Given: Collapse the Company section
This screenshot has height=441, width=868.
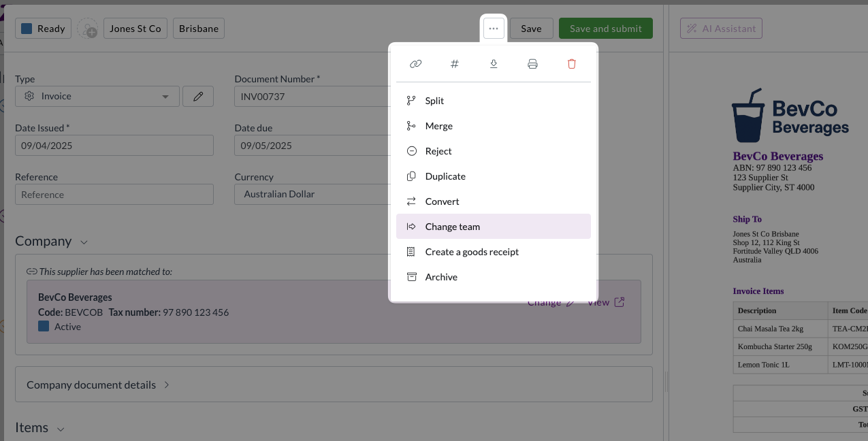Looking at the screenshot, I should pyautogui.click(x=84, y=242).
